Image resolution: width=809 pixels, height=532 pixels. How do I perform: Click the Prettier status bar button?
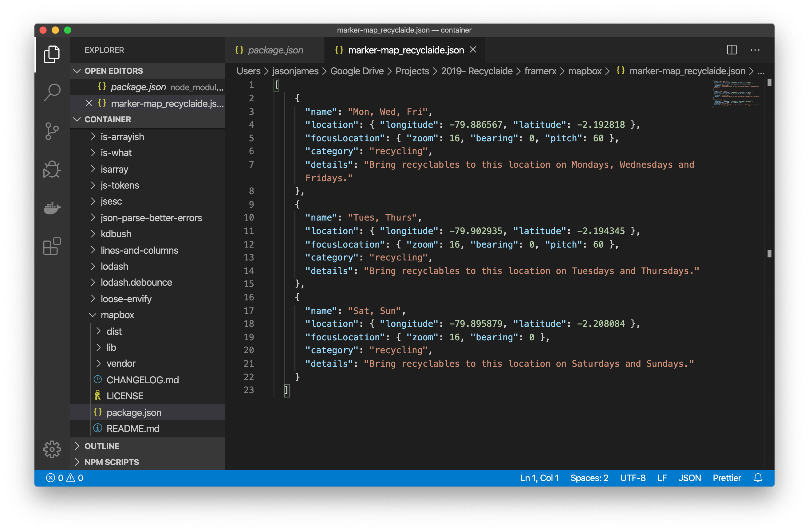pyautogui.click(x=726, y=478)
